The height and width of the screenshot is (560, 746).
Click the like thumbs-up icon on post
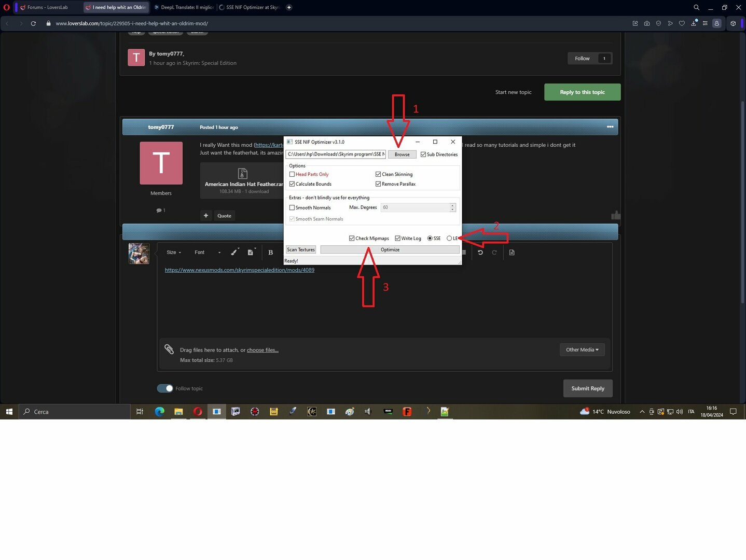(615, 215)
